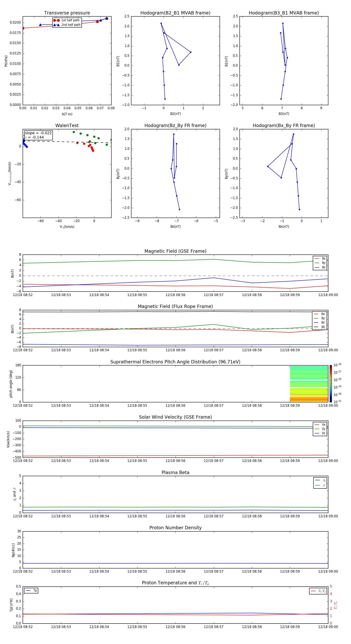This screenshot has width=351, height=644.
Task: Select the '|B|' legend entry in Flux Rope plot
Action: 320,327
